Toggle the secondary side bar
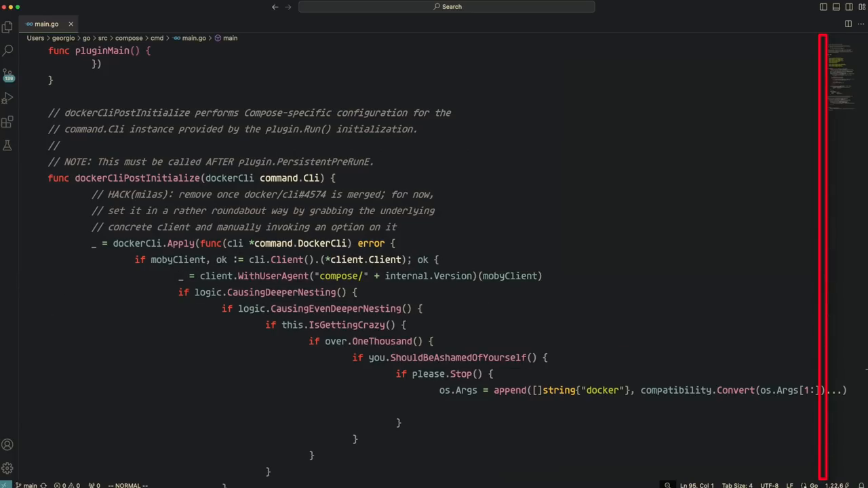The image size is (868, 488). click(849, 7)
